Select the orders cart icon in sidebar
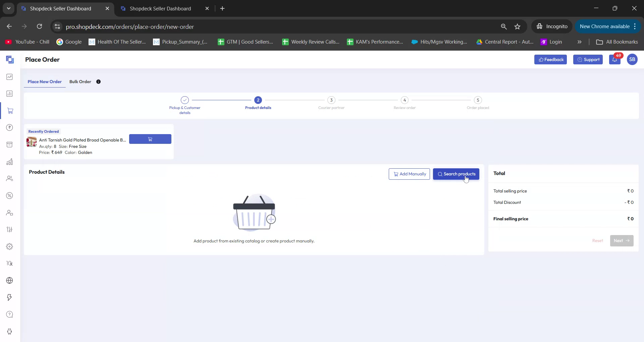The image size is (644, 342). (x=10, y=111)
